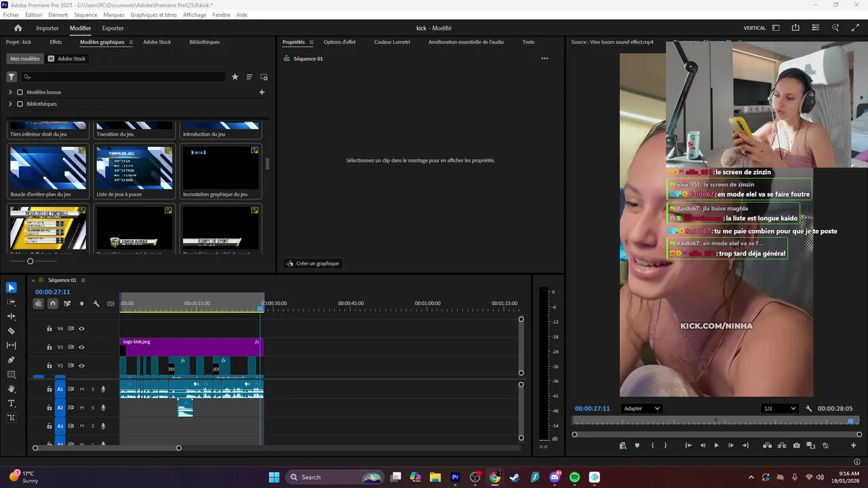Hide the V2 track with eye icon
The width and height of the screenshot is (868, 488).
point(81,366)
